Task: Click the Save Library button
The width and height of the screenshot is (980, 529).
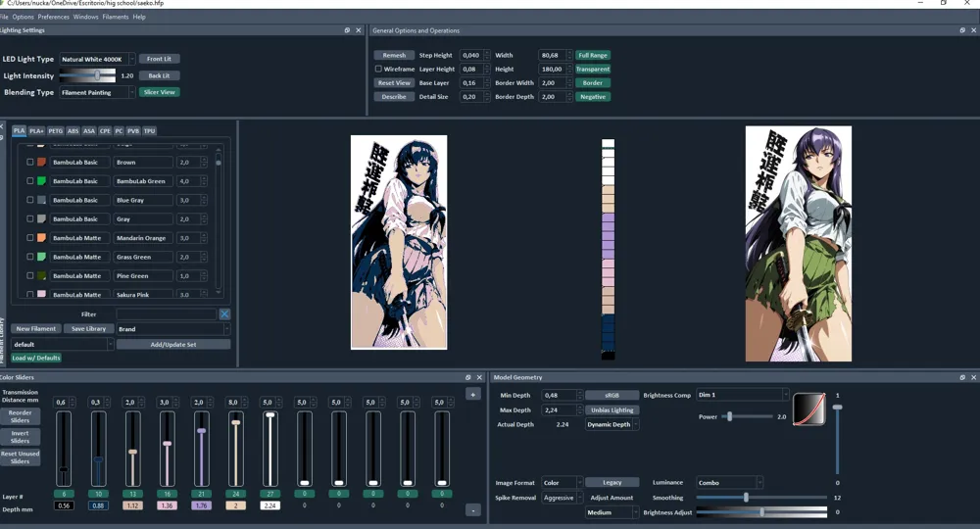Action: pos(88,328)
